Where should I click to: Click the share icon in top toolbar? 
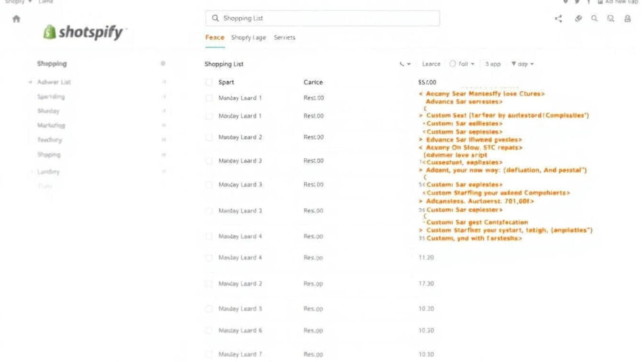pos(558,19)
